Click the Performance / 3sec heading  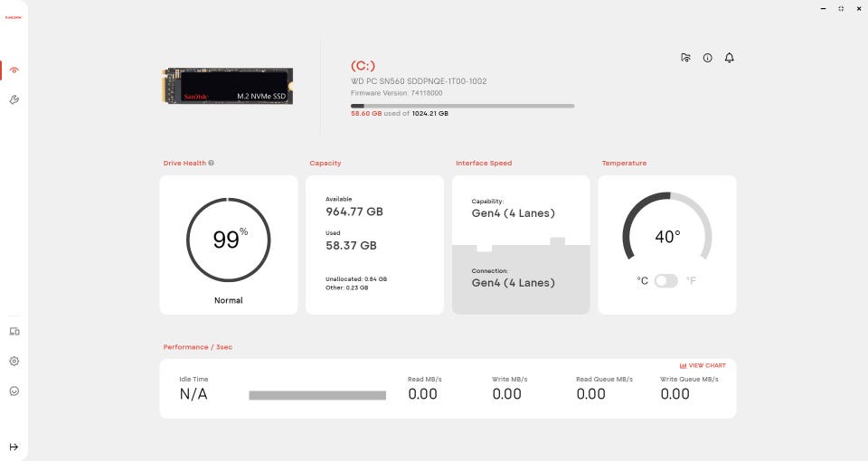[198, 347]
